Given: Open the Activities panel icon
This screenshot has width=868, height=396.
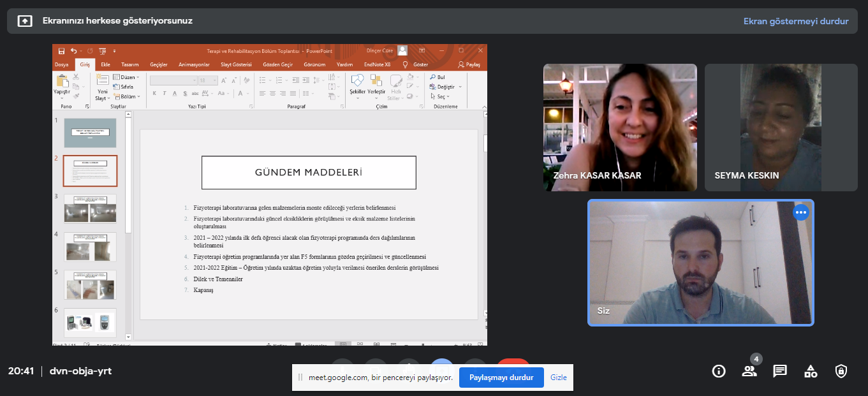Looking at the screenshot, I should tap(811, 371).
